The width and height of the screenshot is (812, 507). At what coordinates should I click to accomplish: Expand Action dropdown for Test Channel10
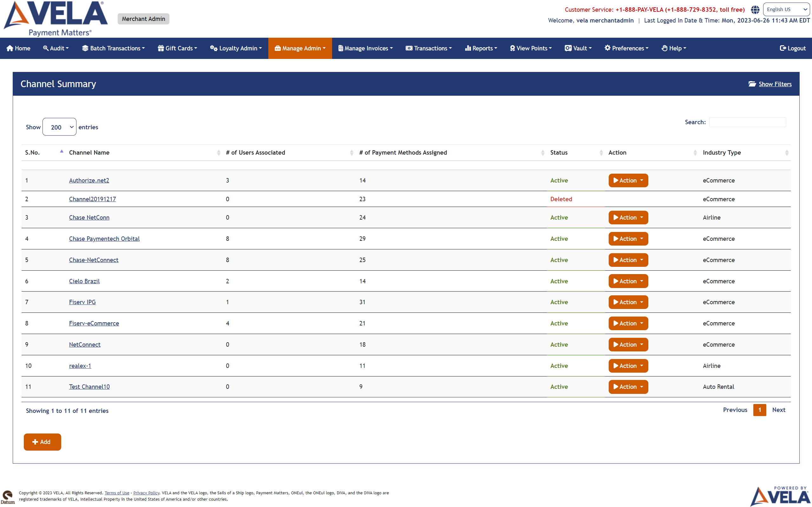click(x=628, y=387)
